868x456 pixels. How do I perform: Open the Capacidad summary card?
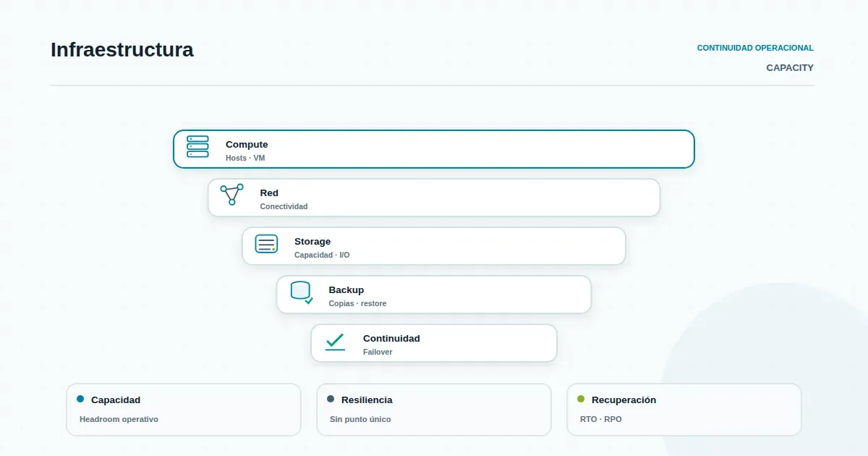coord(184,410)
